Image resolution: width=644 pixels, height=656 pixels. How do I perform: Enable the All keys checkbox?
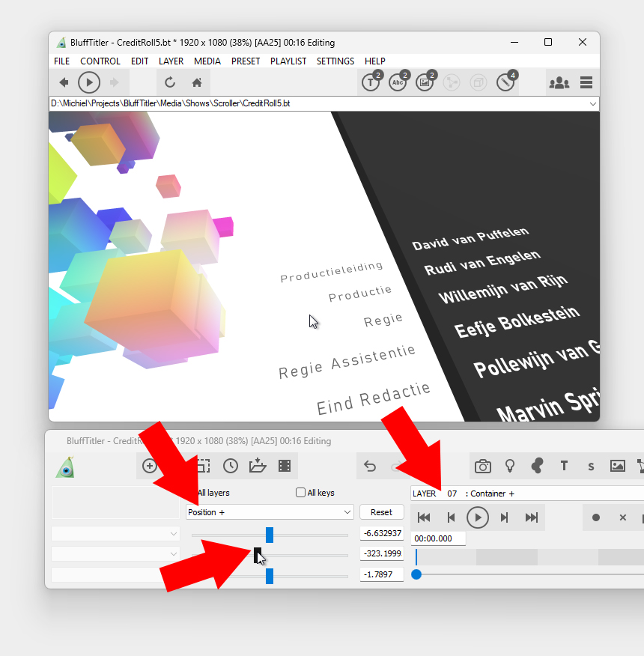(x=300, y=493)
